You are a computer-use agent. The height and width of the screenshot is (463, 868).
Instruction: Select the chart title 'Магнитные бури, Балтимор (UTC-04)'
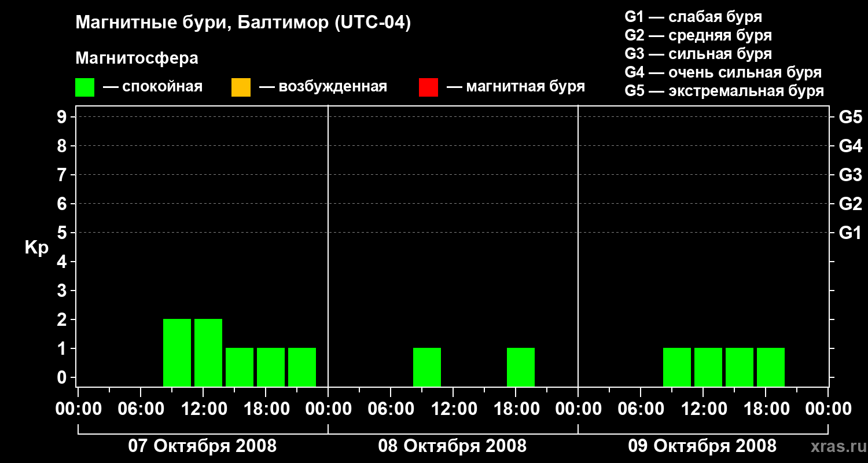click(x=243, y=24)
